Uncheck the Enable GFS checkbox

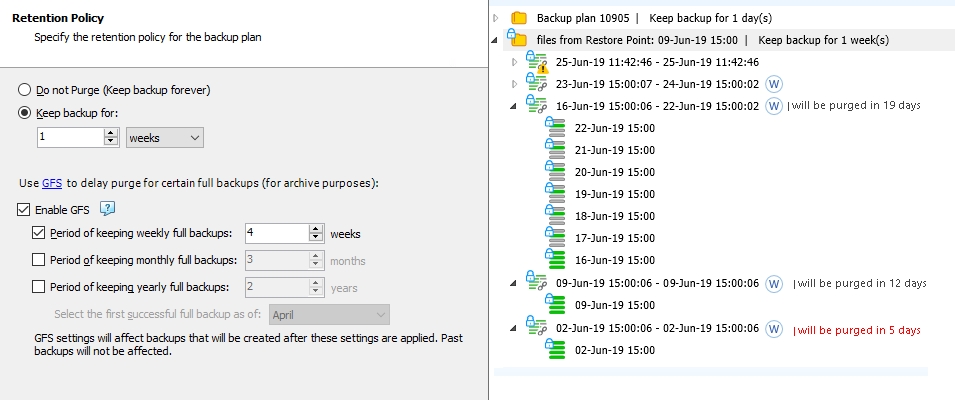click(25, 210)
